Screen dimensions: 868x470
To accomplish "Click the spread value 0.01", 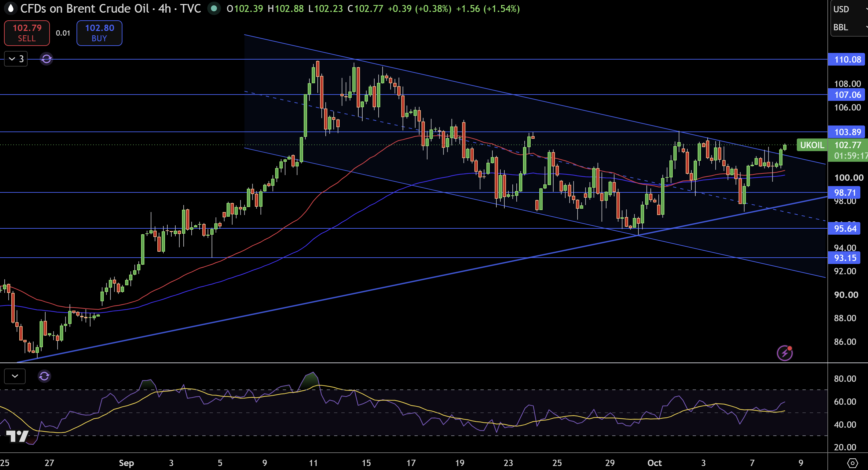I will 63,33.
